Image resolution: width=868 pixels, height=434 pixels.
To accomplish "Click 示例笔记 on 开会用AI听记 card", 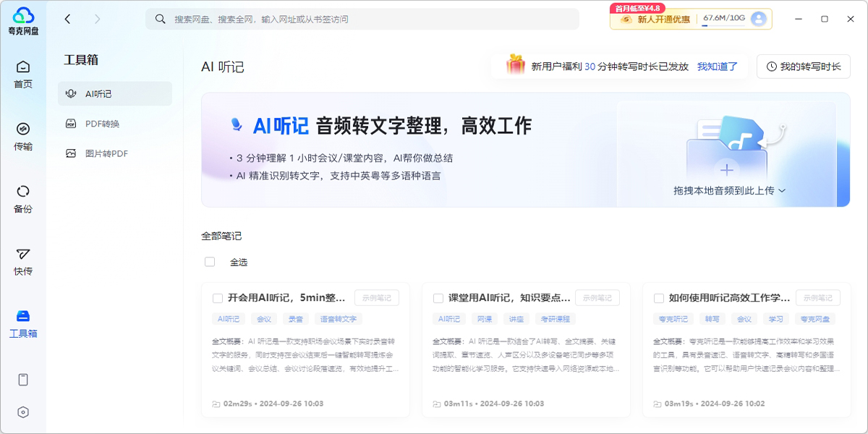I will tap(377, 297).
